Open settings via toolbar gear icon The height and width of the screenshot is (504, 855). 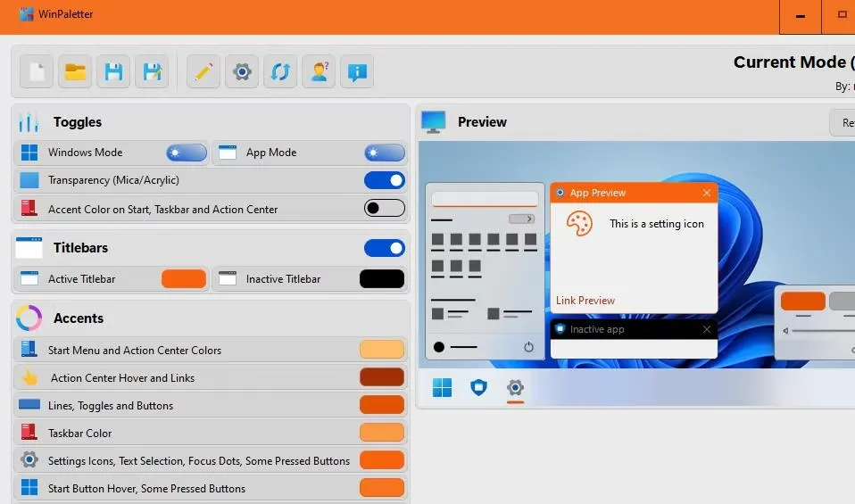[242, 71]
